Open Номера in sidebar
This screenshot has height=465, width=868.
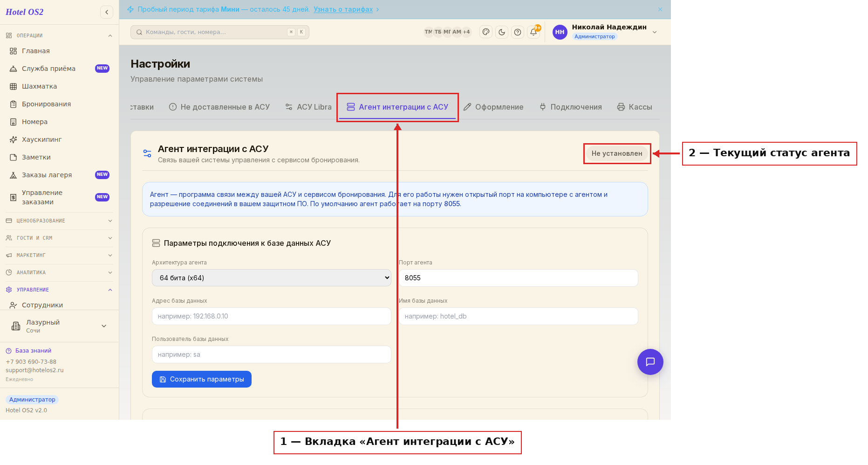[x=59, y=122]
